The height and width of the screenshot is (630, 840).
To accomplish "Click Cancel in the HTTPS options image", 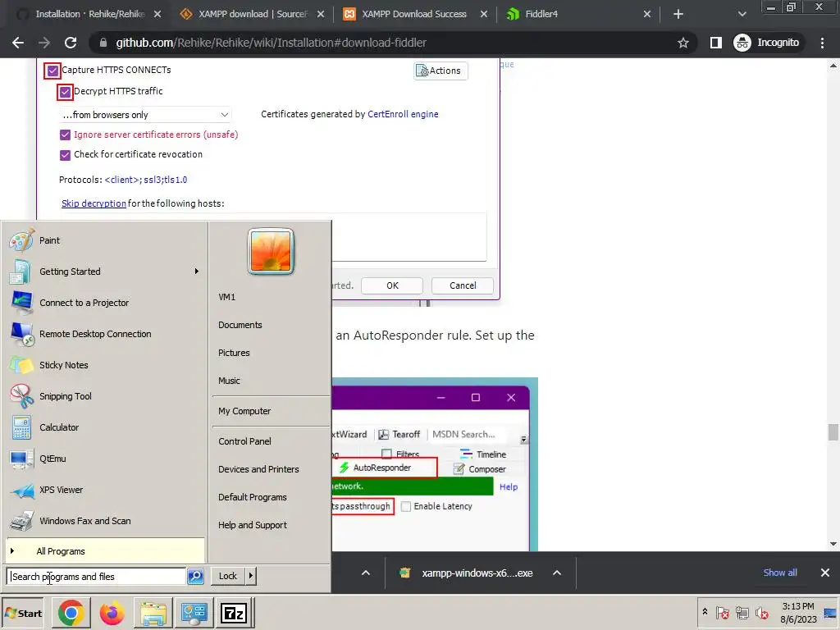I will 463,285.
